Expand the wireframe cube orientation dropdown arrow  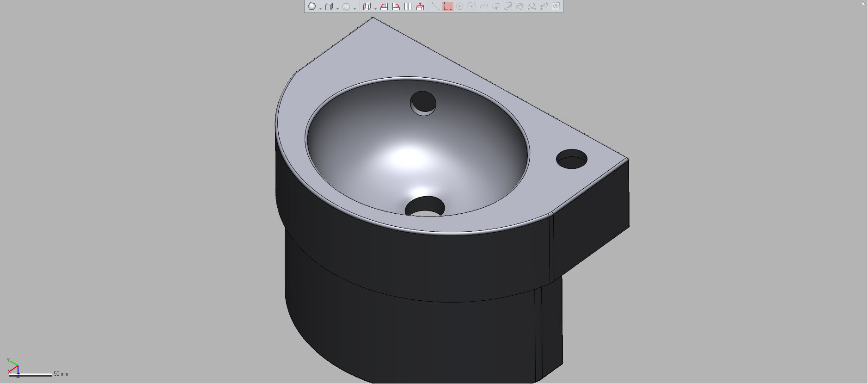375,9
